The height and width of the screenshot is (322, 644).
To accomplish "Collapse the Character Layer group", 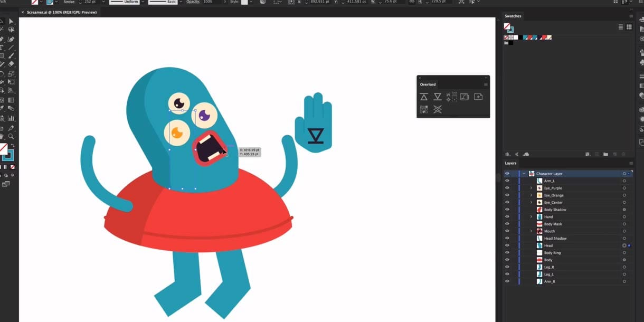I will coord(524,173).
